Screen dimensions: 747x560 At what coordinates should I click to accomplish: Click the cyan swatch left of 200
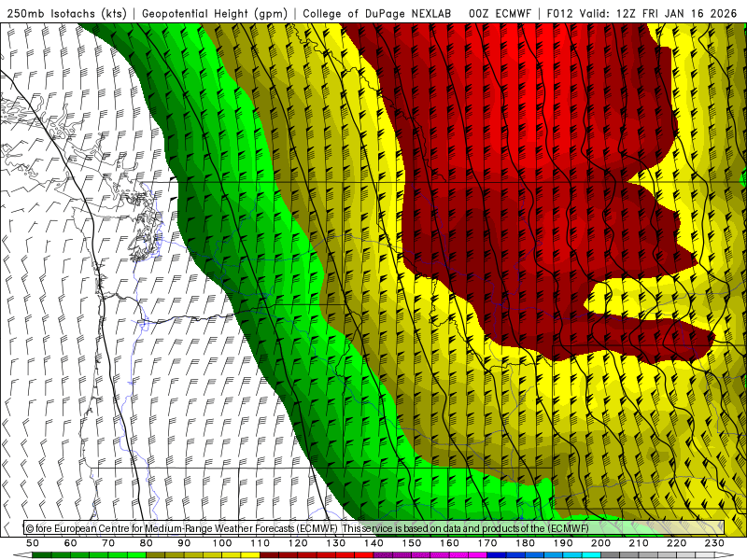(591, 555)
